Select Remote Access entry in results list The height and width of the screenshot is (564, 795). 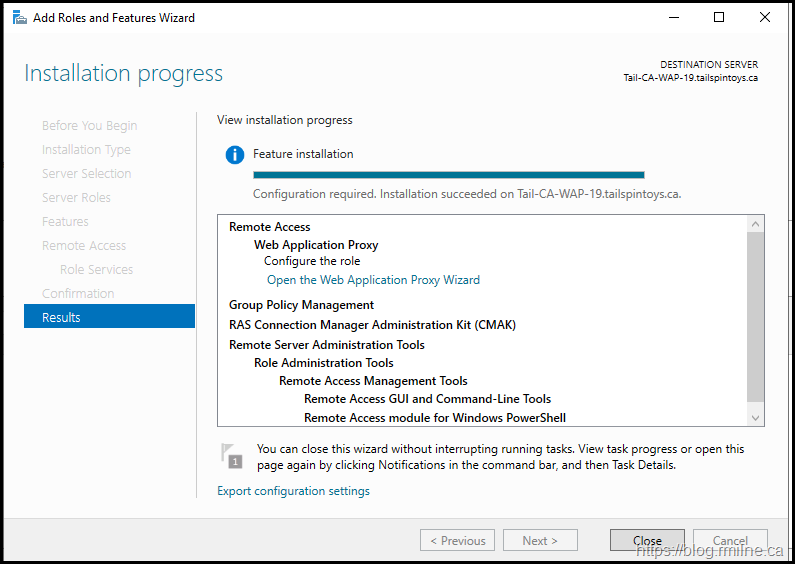pos(270,227)
